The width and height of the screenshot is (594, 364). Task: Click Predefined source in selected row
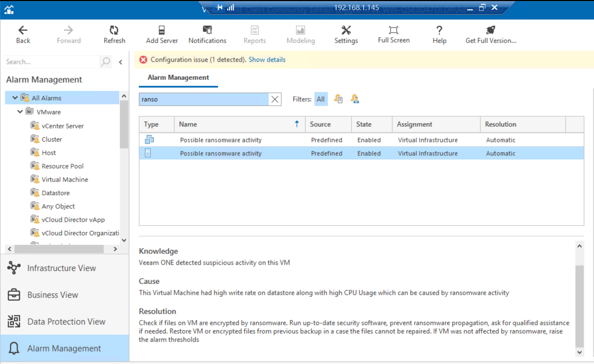coord(326,153)
